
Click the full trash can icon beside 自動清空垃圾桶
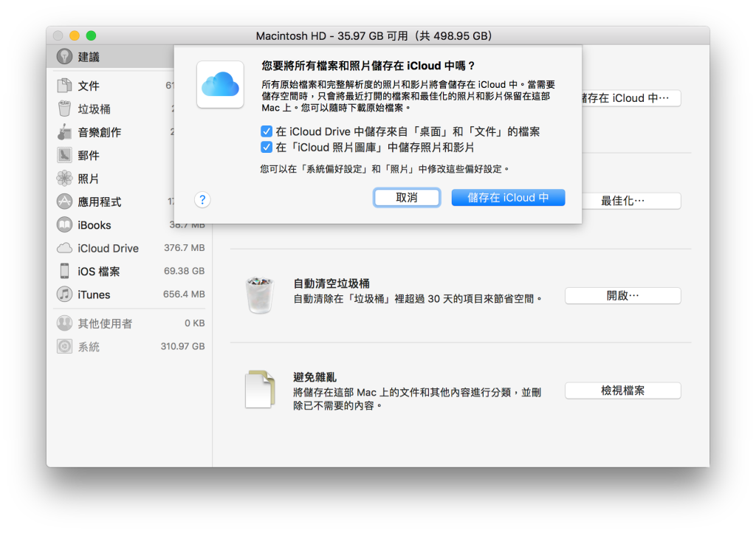pyautogui.click(x=260, y=295)
